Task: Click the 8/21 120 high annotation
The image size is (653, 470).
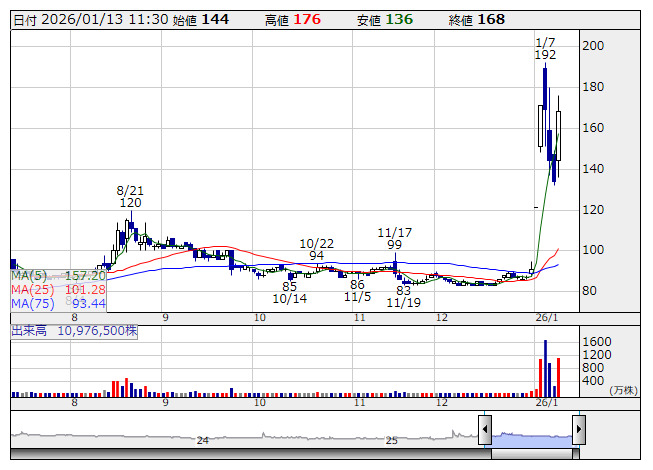Action: click(x=130, y=195)
